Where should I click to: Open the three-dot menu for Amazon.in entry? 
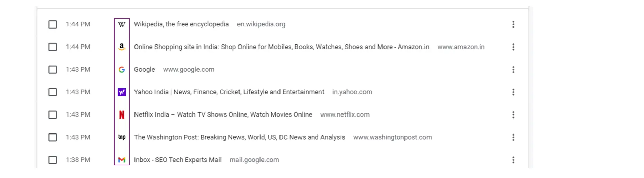tap(513, 47)
